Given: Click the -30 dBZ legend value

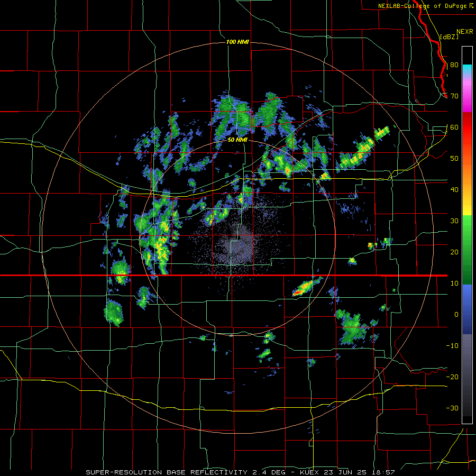Looking at the screenshot, I should [x=452, y=408].
